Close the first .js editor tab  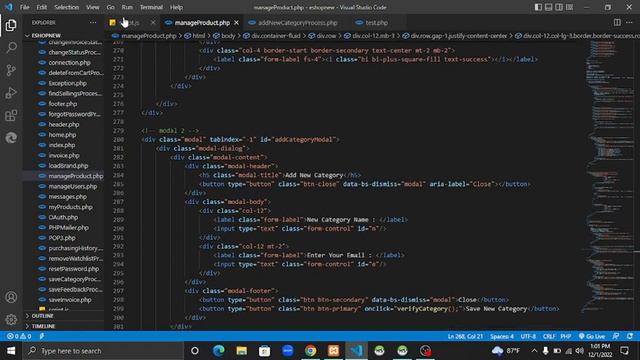pos(153,23)
